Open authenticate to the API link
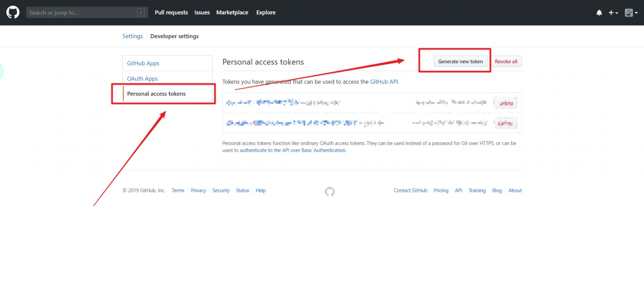The height and width of the screenshot is (308, 644). point(292,150)
